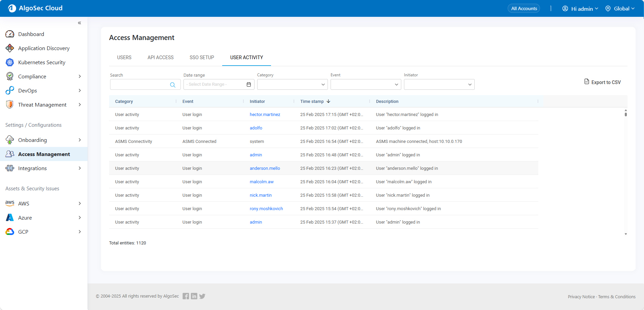
Task: Click the Compliance badge icon
Action: (10, 76)
